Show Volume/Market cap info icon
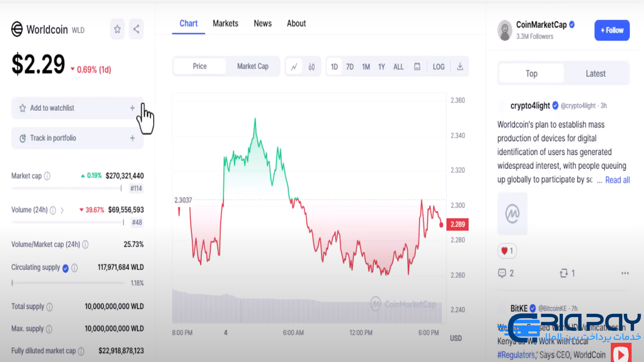This screenshot has height=362, width=644. pyautogui.click(x=86, y=244)
